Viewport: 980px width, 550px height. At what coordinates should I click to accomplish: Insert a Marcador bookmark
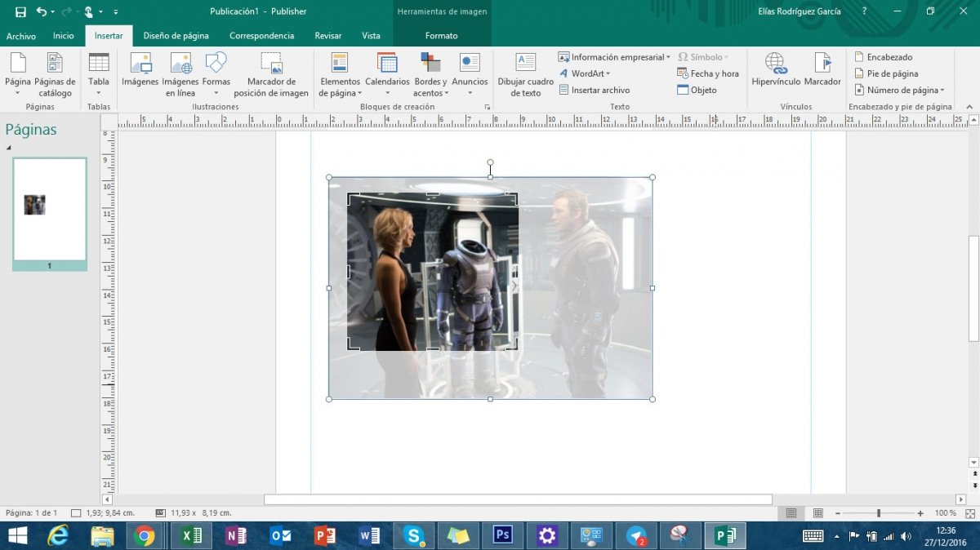(x=822, y=71)
